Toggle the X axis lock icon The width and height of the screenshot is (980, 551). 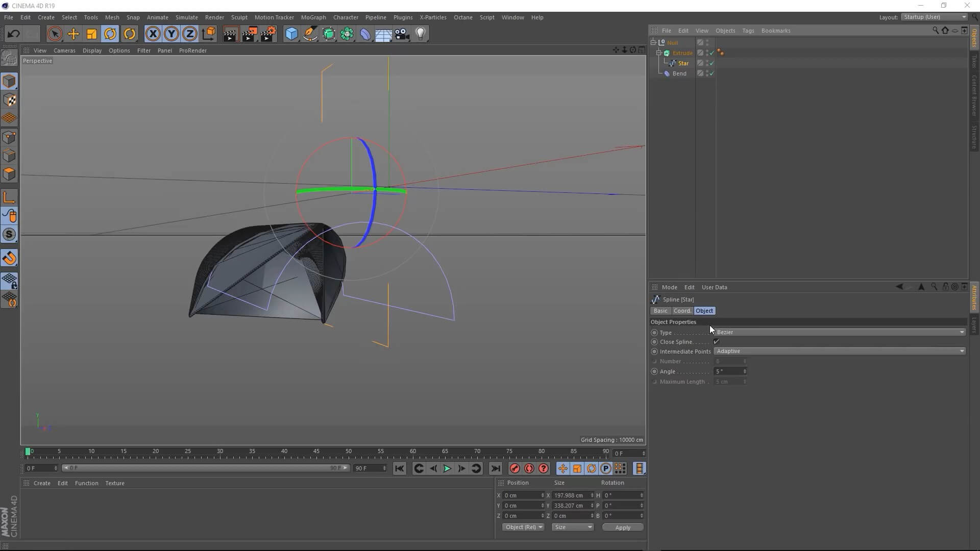point(153,34)
